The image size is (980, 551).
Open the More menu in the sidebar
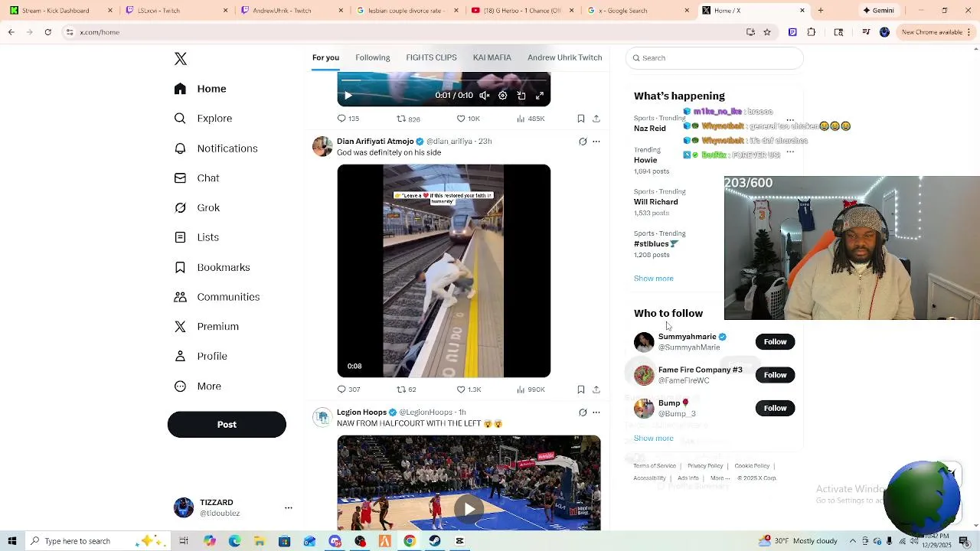click(x=198, y=386)
